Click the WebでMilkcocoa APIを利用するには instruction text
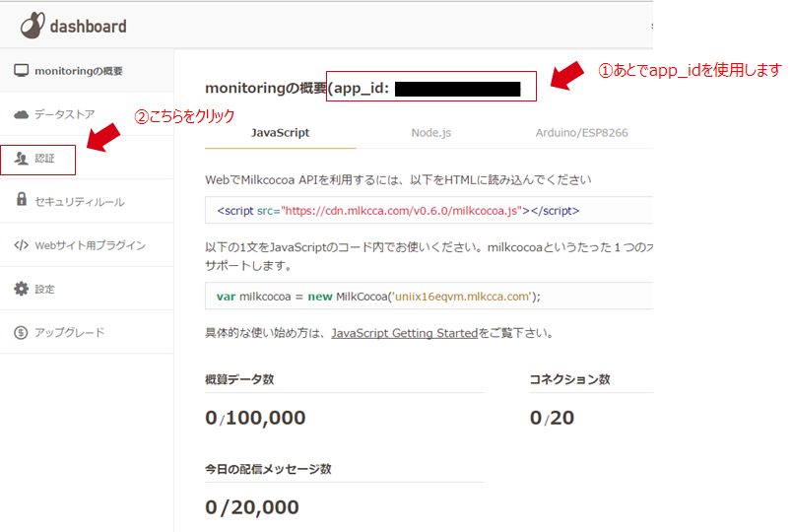This screenshot has width=792, height=532. 398,180
